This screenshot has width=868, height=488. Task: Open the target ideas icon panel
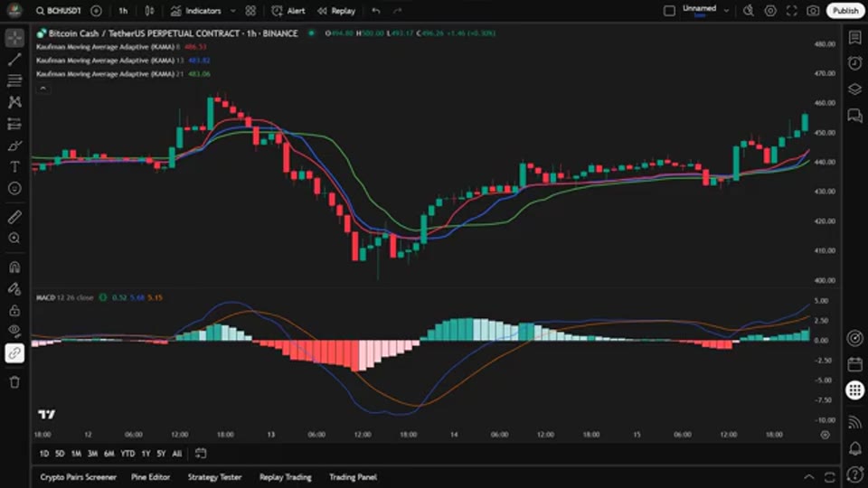tap(854, 338)
